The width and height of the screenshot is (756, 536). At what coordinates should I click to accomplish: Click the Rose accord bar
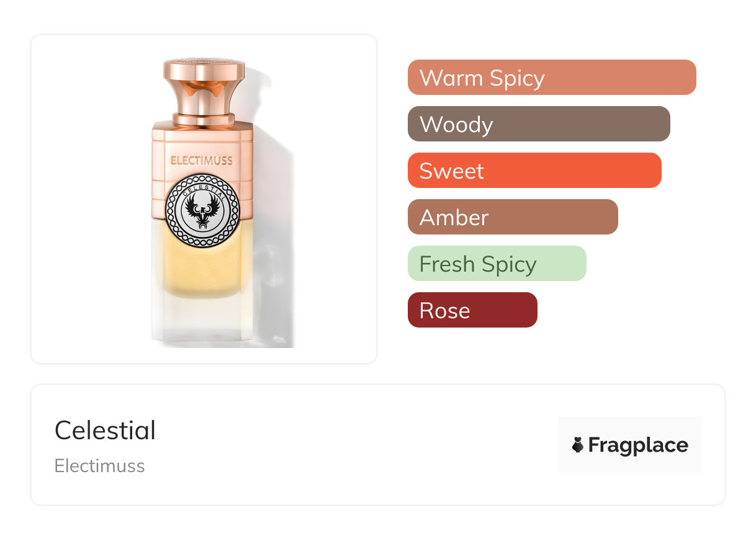click(x=472, y=310)
